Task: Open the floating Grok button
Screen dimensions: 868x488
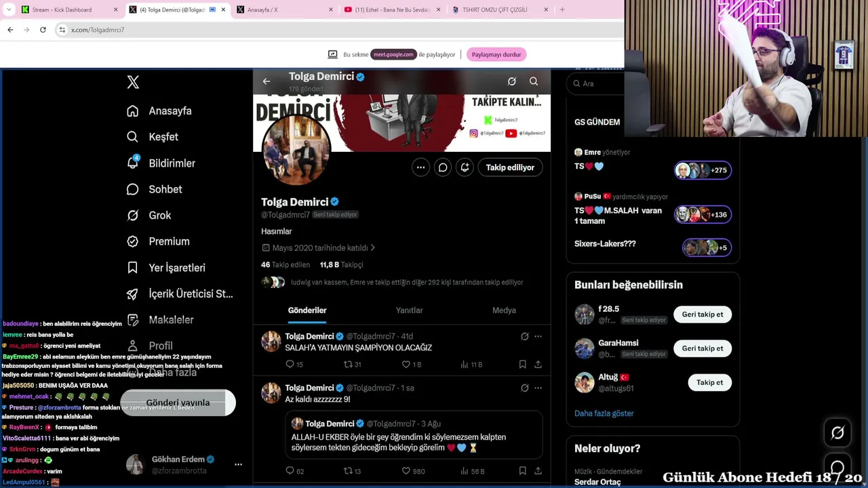Action: (x=837, y=433)
